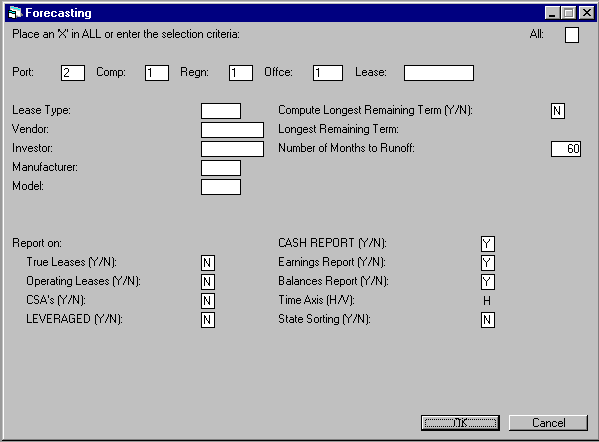
Task: Click the State Sorting Y/N box
Action: 488,320
